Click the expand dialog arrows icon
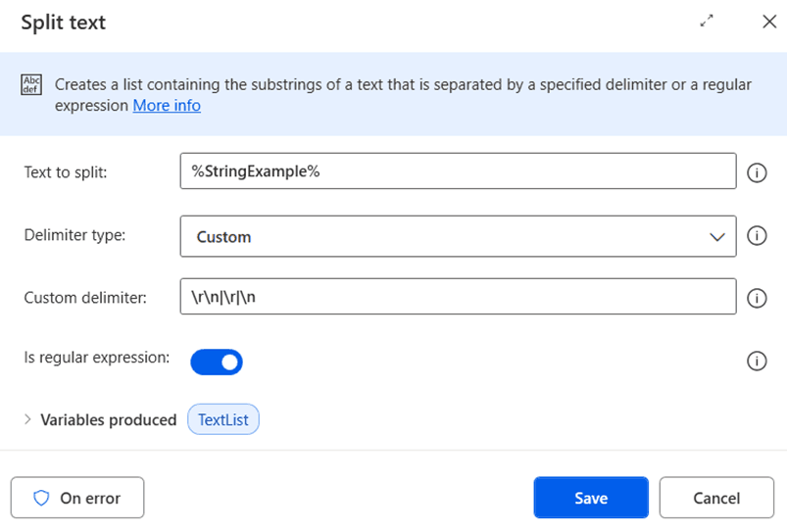787x532 pixels. click(x=707, y=22)
